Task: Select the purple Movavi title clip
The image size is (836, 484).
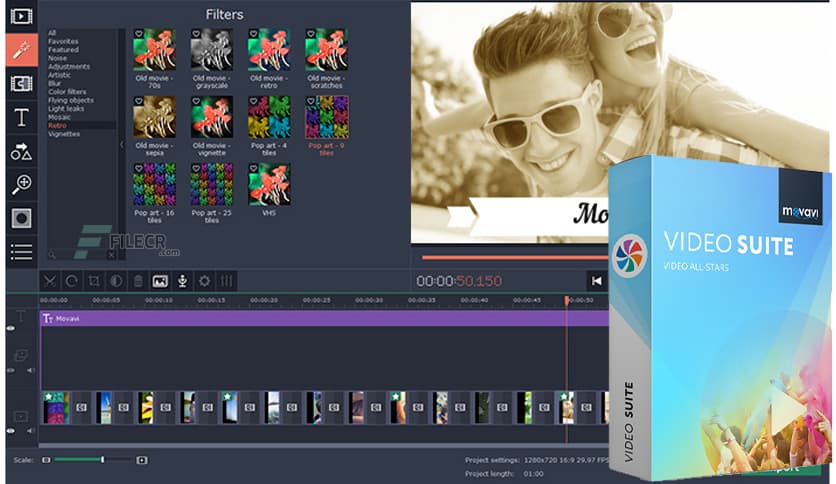Action: click(x=324, y=319)
